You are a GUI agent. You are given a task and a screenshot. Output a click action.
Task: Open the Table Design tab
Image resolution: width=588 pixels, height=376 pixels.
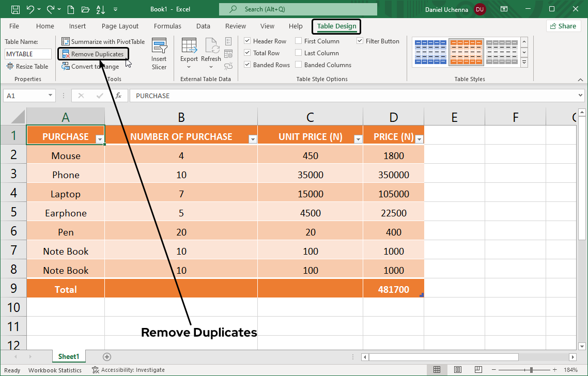point(336,26)
